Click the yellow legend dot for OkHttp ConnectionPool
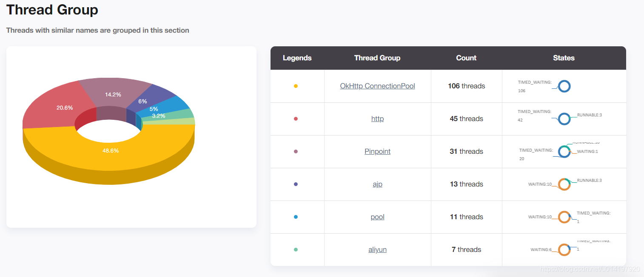The width and height of the screenshot is (644, 277). click(296, 86)
